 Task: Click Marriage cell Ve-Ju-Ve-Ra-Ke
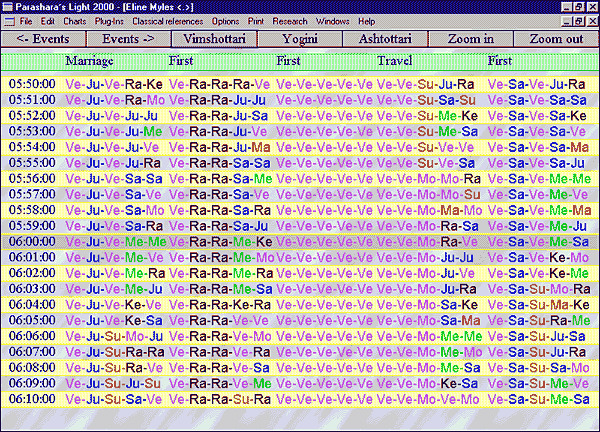[114, 84]
